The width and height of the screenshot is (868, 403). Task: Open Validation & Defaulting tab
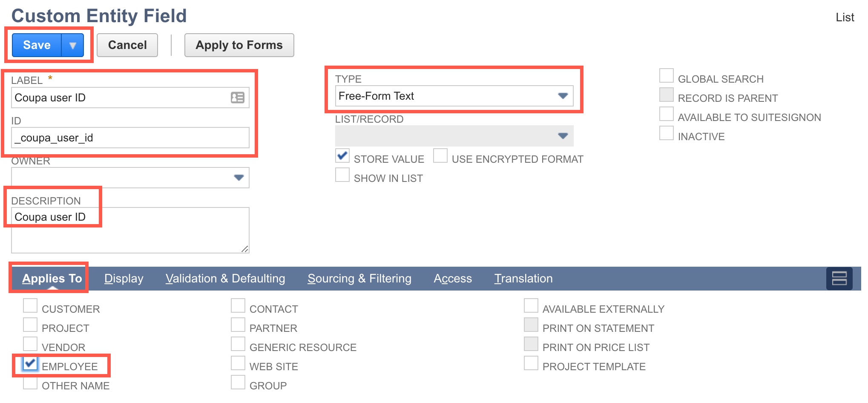(225, 279)
